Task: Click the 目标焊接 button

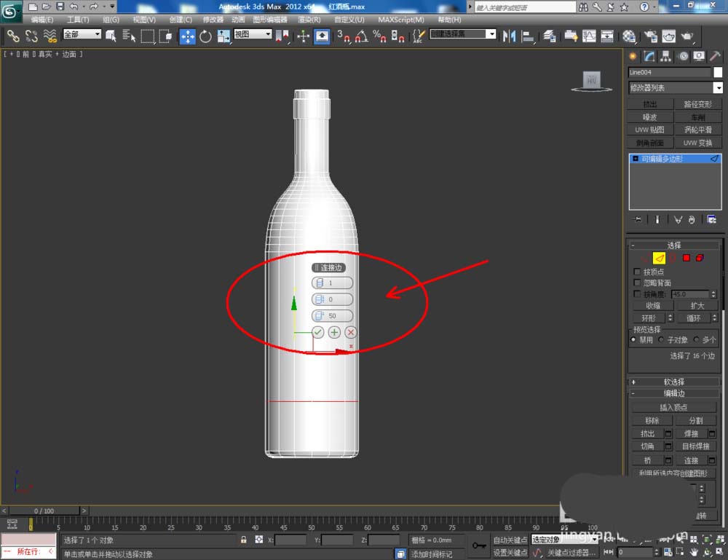Action: point(695,446)
